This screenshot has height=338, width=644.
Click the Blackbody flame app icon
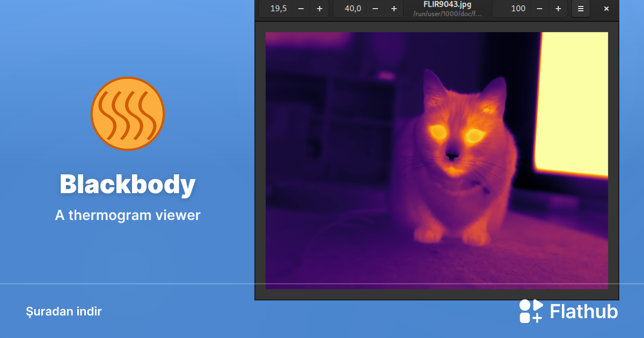click(x=128, y=114)
